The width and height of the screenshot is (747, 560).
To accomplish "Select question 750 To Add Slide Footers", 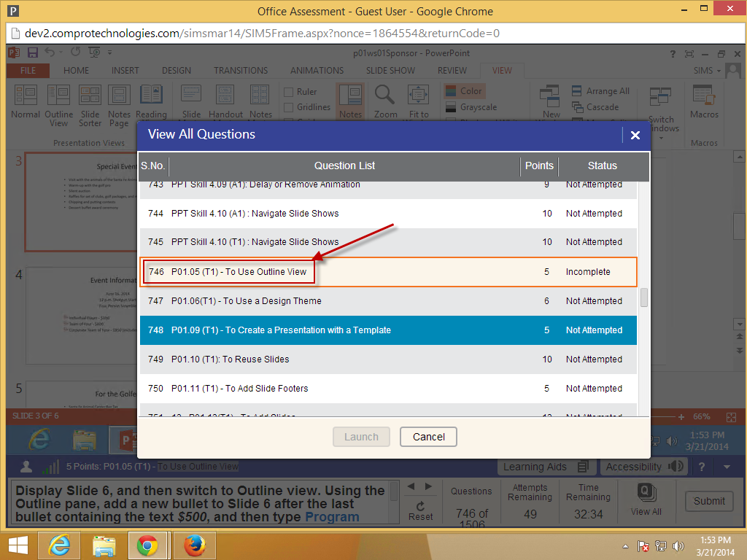I will [x=388, y=389].
